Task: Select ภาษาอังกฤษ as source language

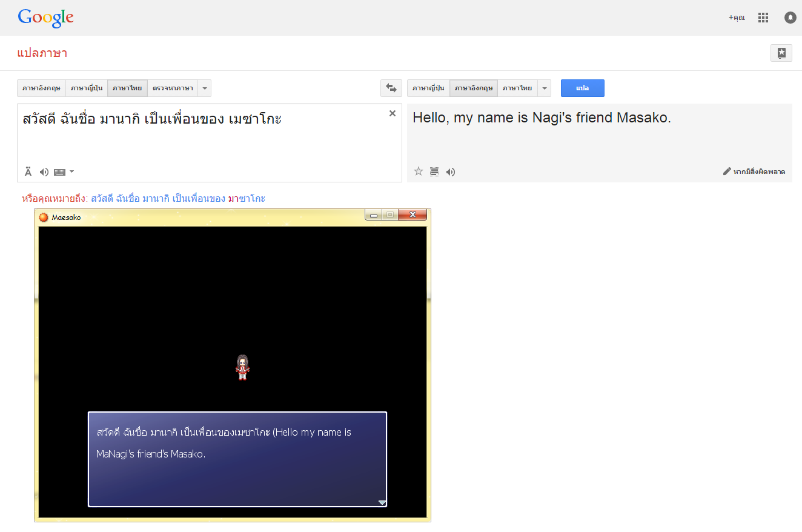Action: pos(41,88)
